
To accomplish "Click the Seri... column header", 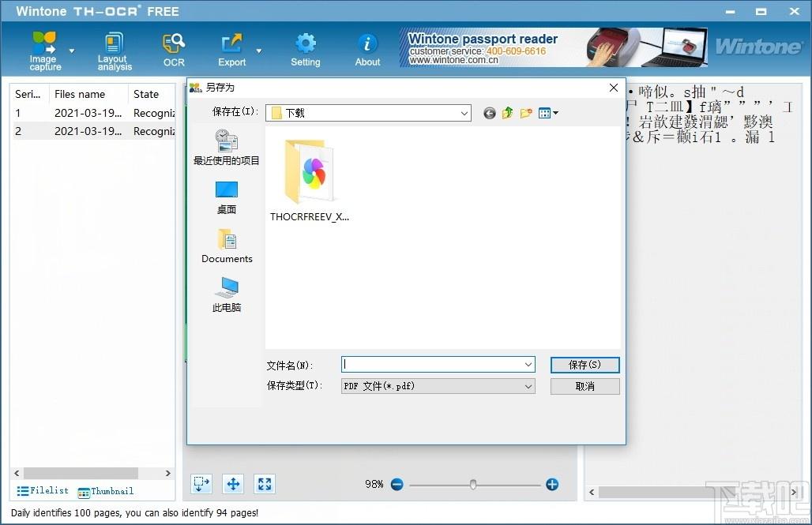I will [x=31, y=94].
